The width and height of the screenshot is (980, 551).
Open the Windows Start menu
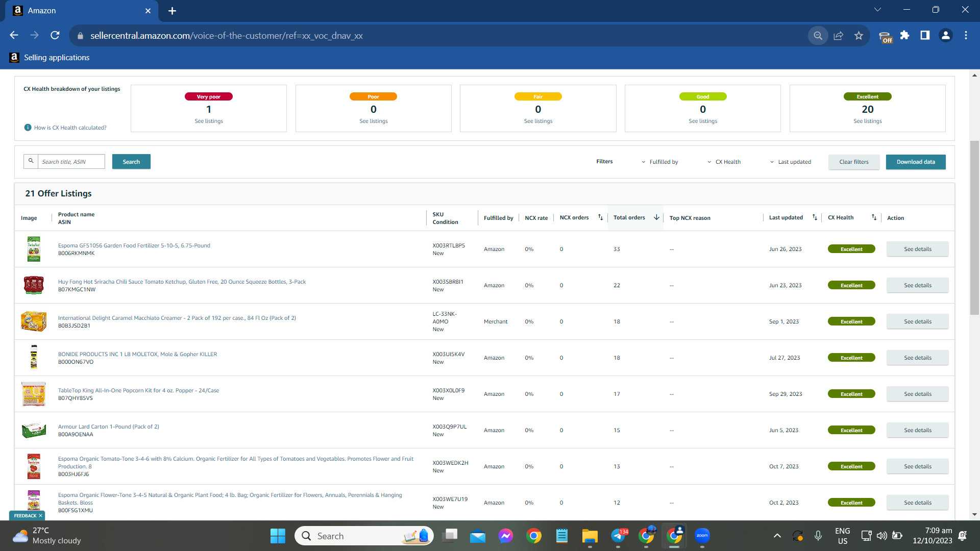point(278,536)
